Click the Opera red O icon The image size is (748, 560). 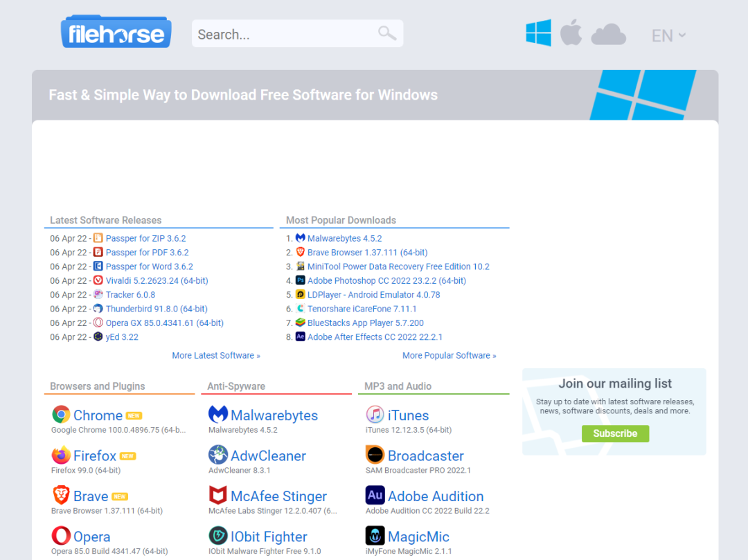coord(61,536)
